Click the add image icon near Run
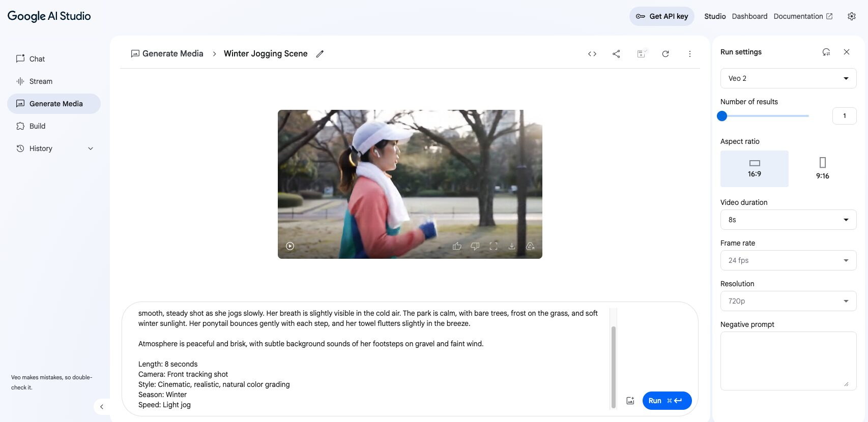 tap(630, 401)
